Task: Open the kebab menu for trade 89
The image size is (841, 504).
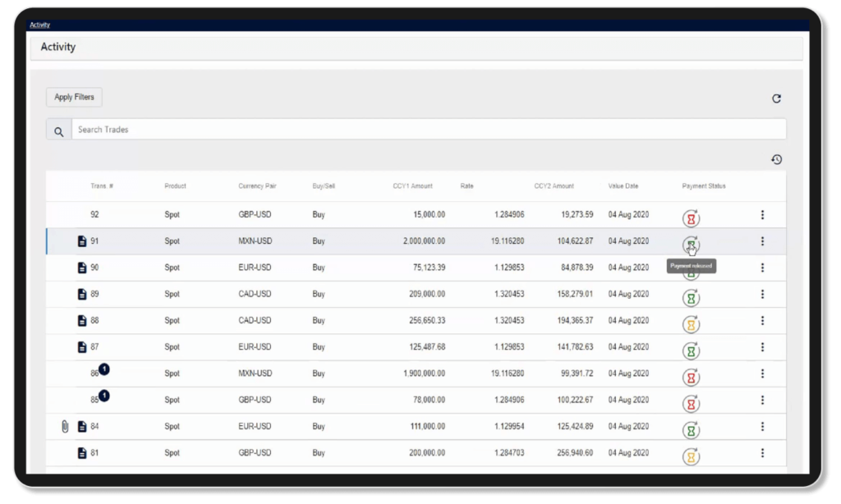Action: [763, 294]
